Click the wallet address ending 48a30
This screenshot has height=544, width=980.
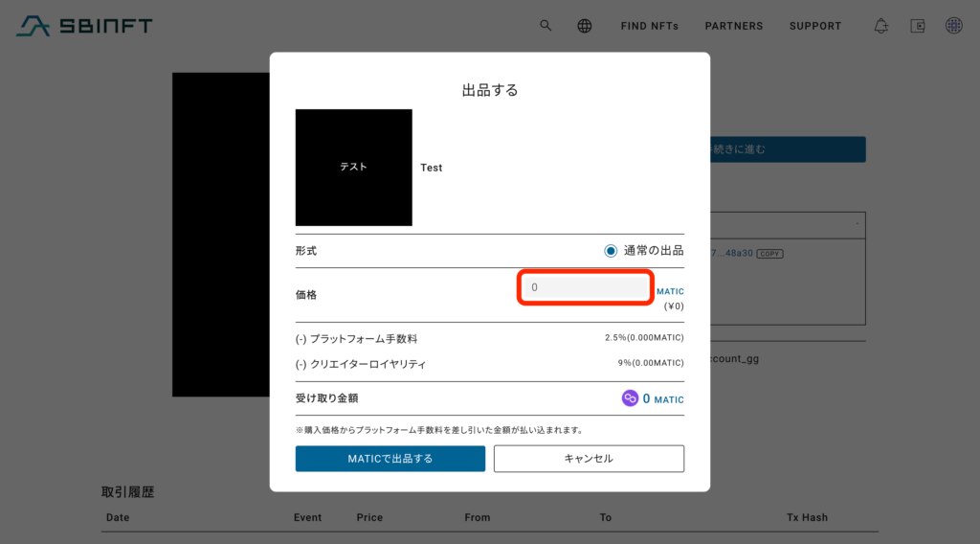[732, 253]
